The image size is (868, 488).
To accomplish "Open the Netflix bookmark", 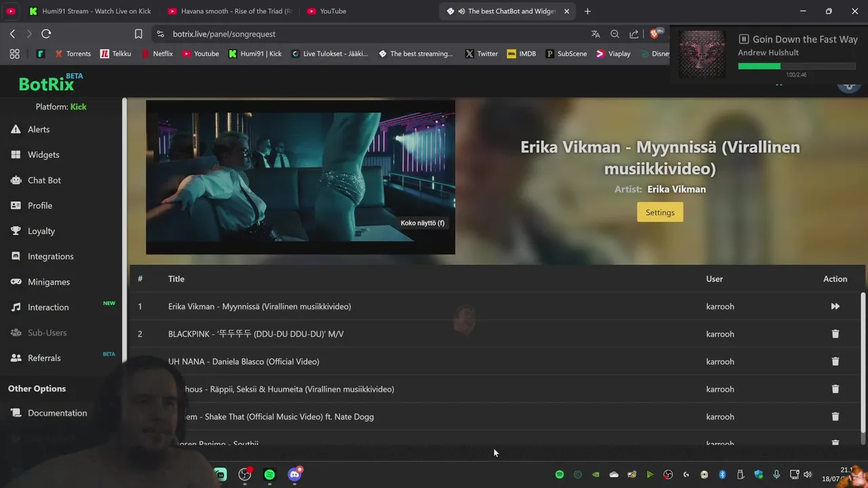I will pos(157,54).
